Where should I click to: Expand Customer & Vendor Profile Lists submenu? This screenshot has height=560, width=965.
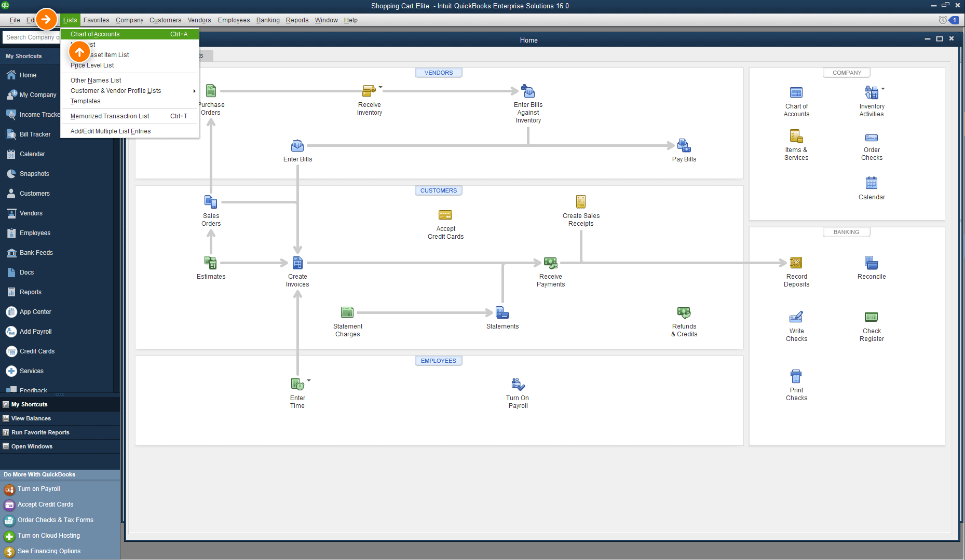(130, 91)
